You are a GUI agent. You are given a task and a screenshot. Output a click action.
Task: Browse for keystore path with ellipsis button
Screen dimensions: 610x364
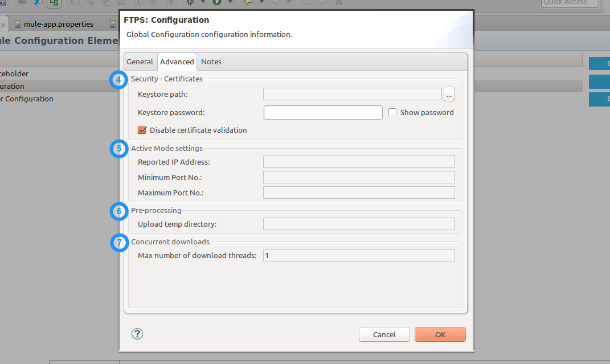[449, 95]
